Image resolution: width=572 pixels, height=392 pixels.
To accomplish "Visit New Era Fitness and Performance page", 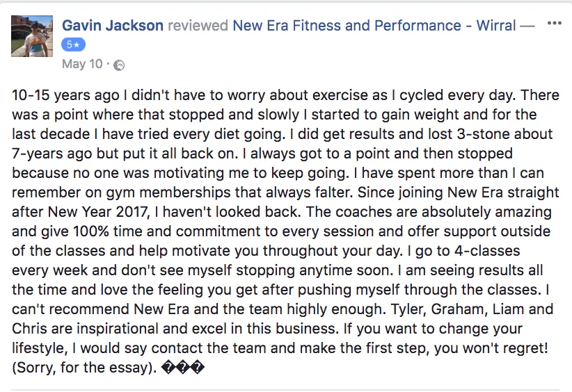I will (x=374, y=26).
